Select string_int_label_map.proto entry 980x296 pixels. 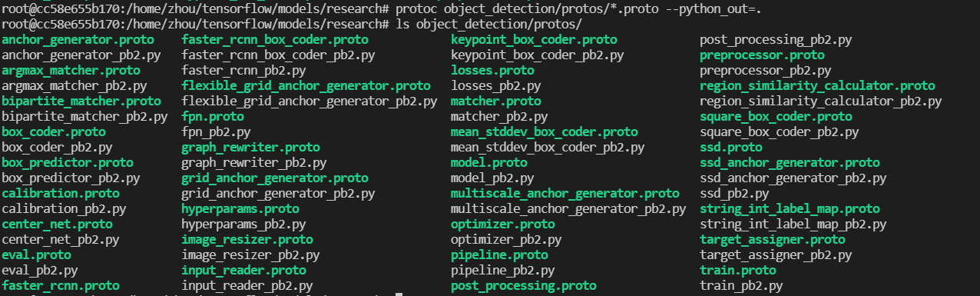pos(790,208)
